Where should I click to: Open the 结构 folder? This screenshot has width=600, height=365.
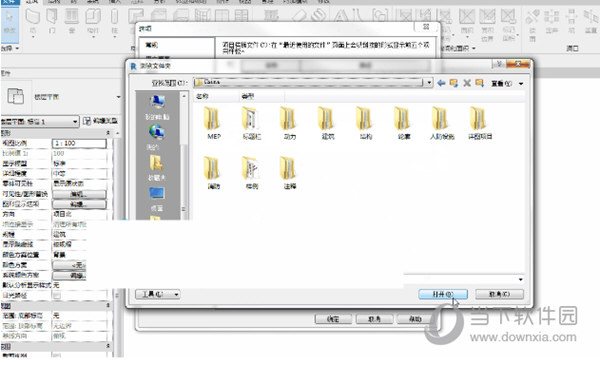click(365, 123)
